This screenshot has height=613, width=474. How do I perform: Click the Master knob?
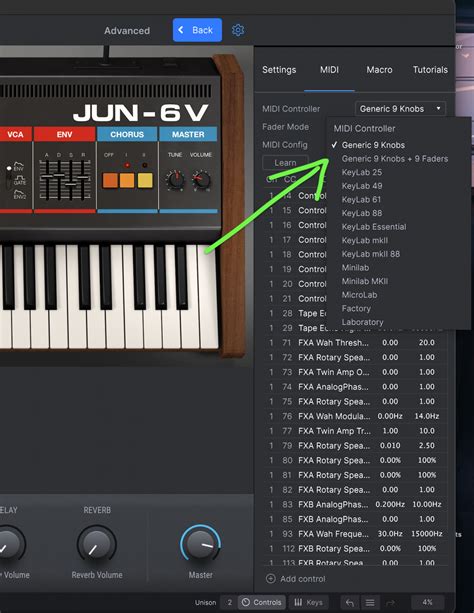(x=201, y=544)
